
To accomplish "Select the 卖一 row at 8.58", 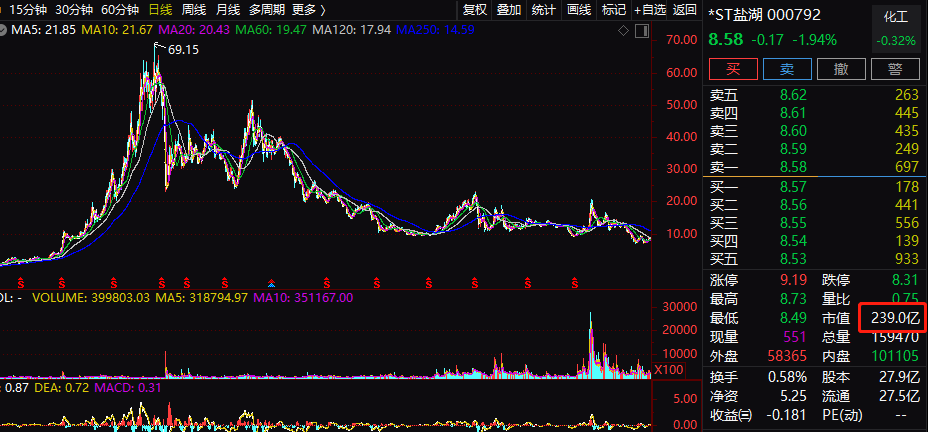I will point(814,167).
